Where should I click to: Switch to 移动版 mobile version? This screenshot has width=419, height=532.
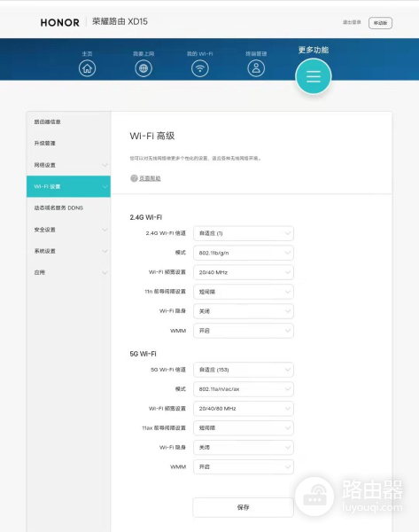380,23
